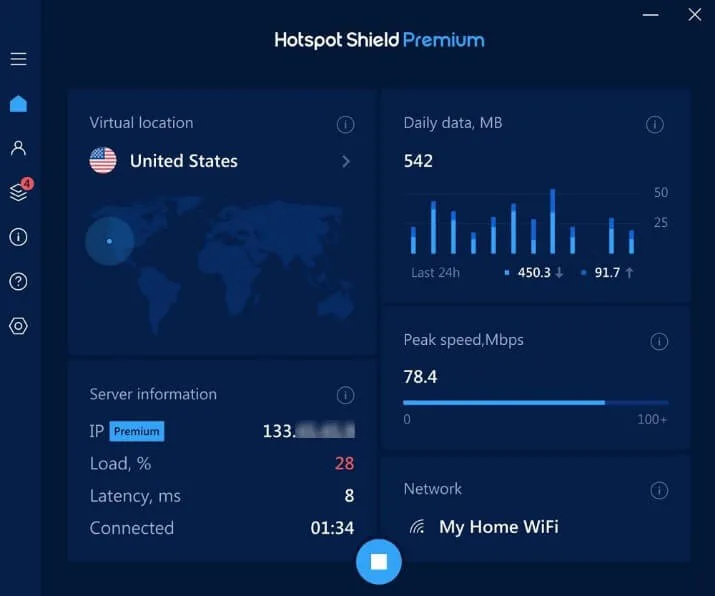Click the United States flag icon
Image resolution: width=715 pixels, height=596 pixels.
[103, 161]
